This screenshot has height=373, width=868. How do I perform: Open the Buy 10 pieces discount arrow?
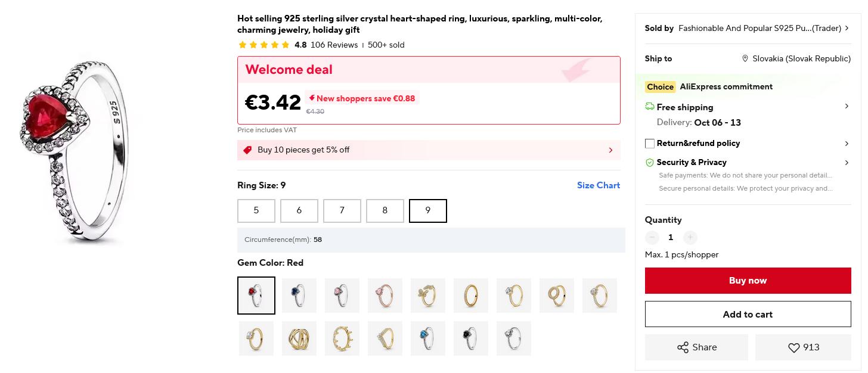click(x=610, y=150)
